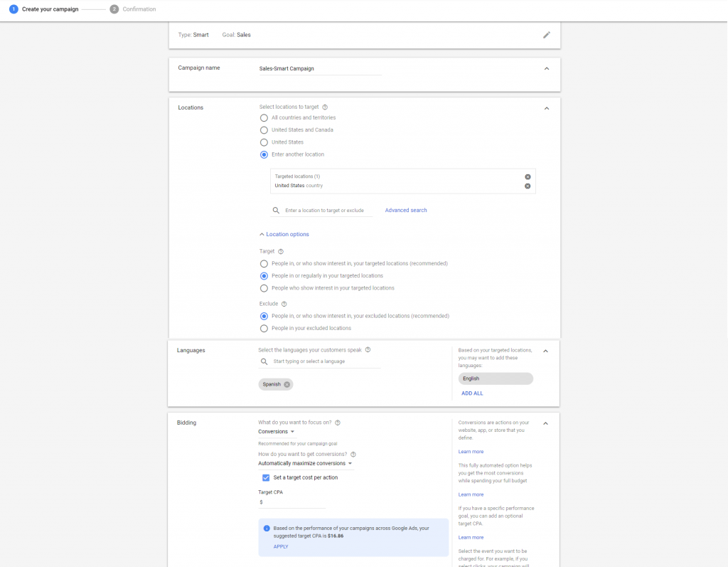Uncheck Set a target cost per action
The width and height of the screenshot is (728, 567).
pos(266,478)
